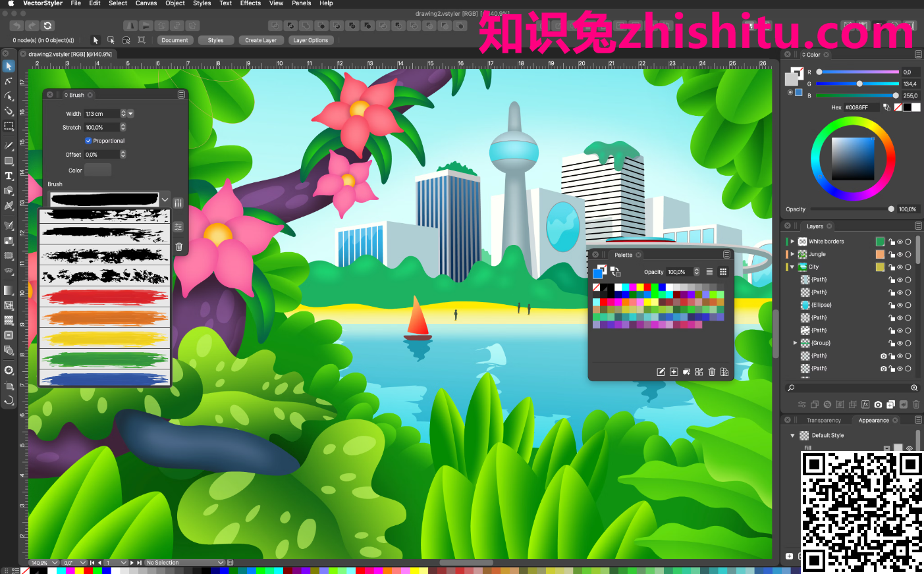This screenshot has width=924, height=574.
Task: Click the Create Layer button
Action: 261,40
